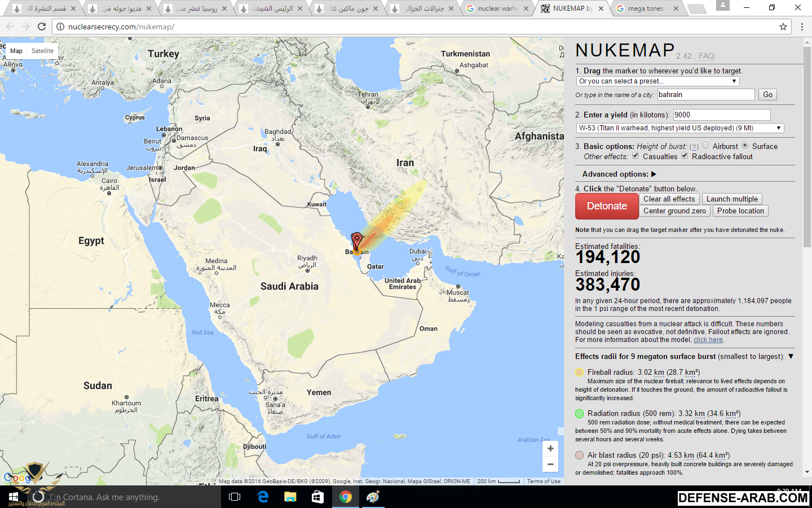Open File Explorer from the taskbar

click(290, 497)
